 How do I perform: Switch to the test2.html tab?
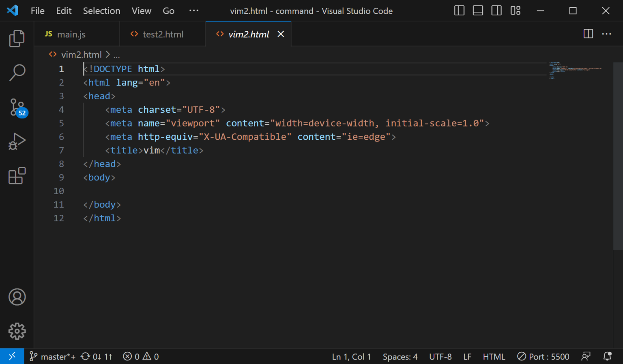tap(163, 34)
